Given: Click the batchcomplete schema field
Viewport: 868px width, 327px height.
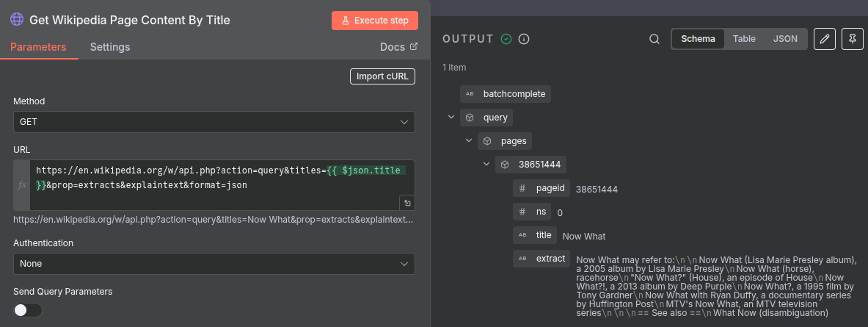Looking at the screenshot, I should coord(506,93).
